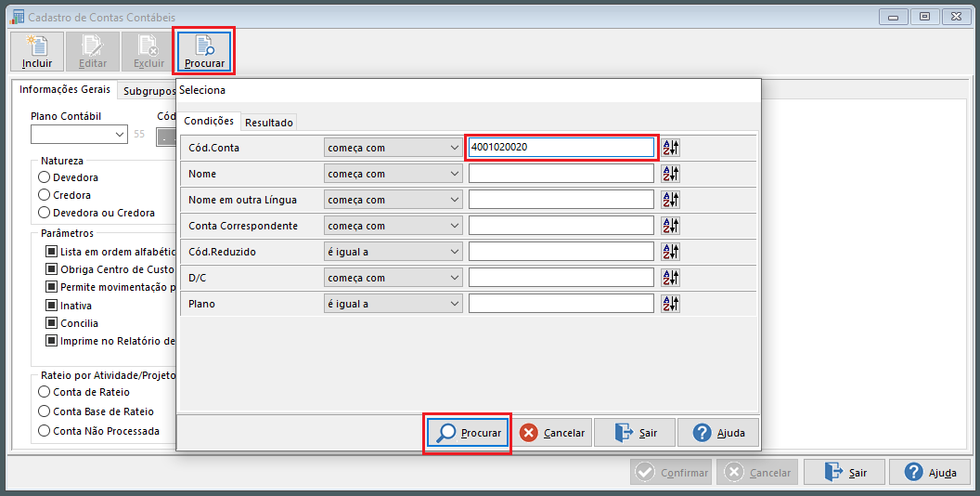Click Sair in Seleciona dialog

[635, 433]
